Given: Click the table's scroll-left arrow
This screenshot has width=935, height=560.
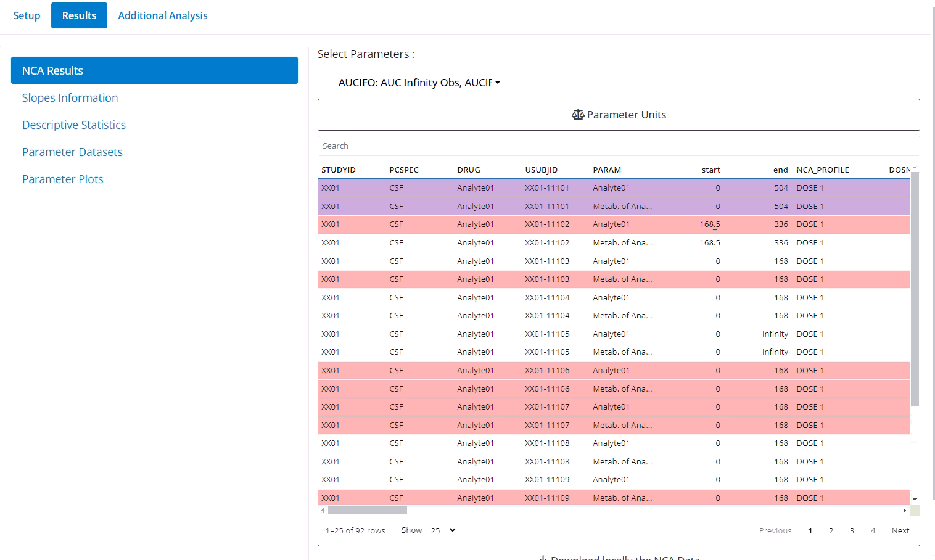Looking at the screenshot, I should point(323,511).
